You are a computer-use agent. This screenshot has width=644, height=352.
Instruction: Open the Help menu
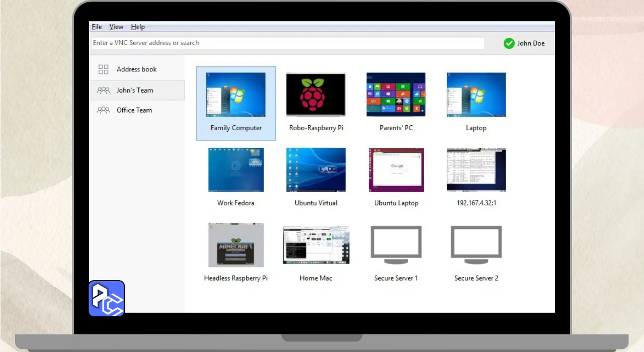click(x=137, y=27)
